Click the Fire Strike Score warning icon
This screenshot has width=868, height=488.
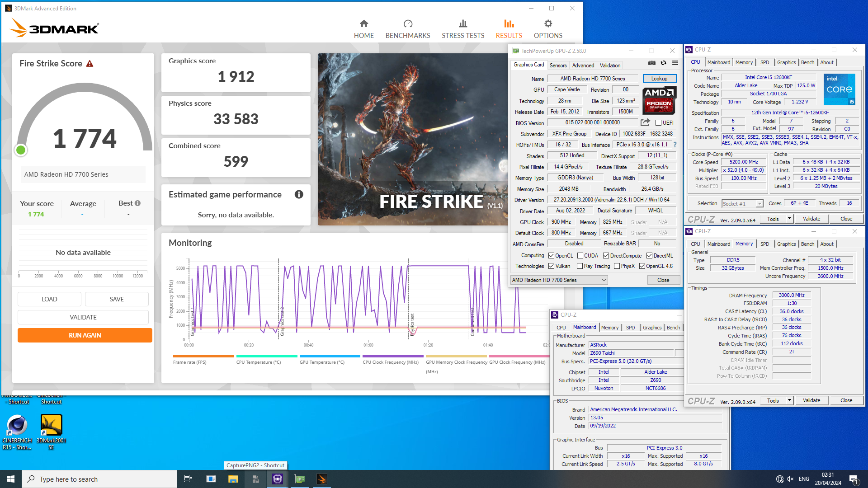tap(90, 64)
